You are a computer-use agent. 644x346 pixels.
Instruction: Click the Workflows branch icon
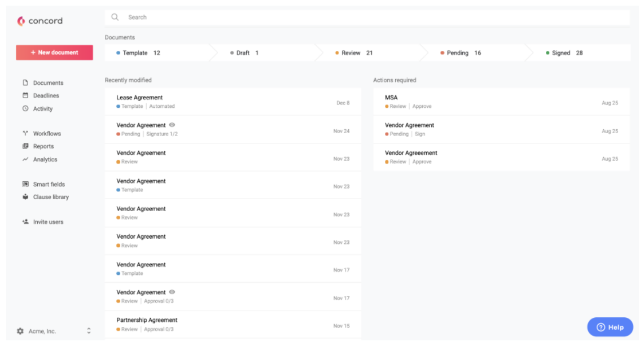click(25, 133)
